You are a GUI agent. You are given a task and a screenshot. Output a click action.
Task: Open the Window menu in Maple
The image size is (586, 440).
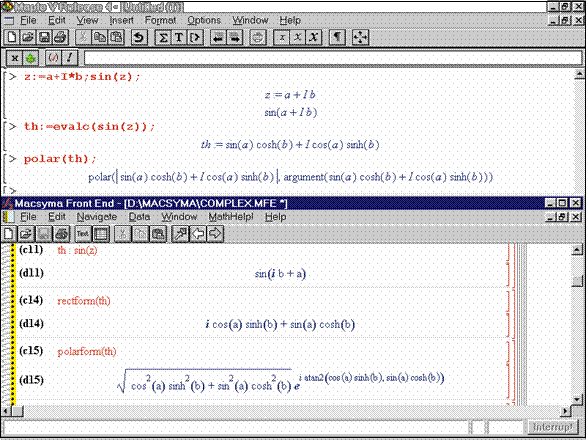click(x=250, y=20)
